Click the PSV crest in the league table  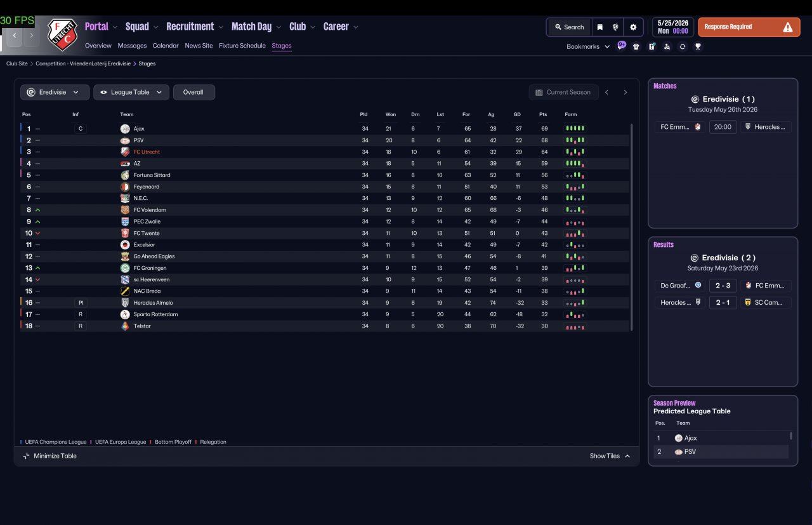tap(125, 140)
